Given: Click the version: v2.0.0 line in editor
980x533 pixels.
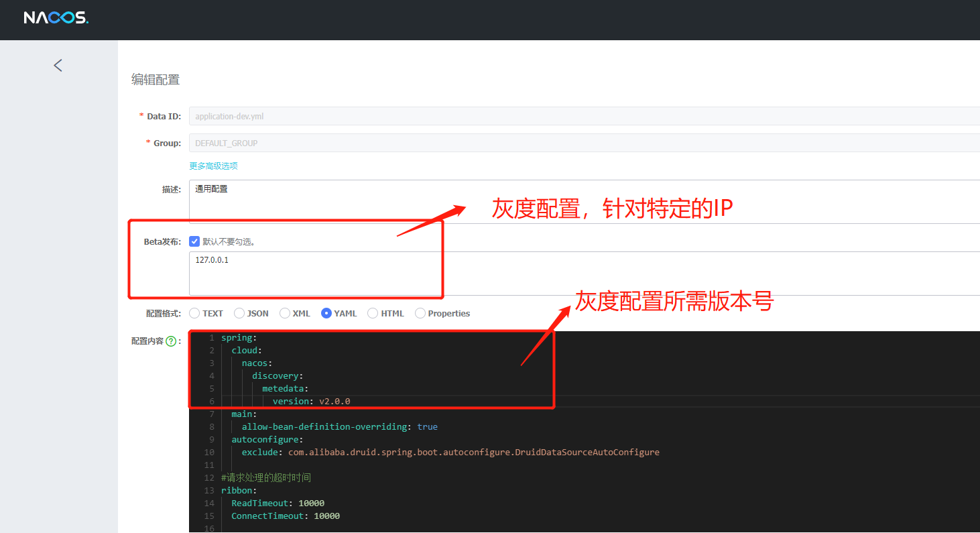Looking at the screenshot, I should coord(311,402).
